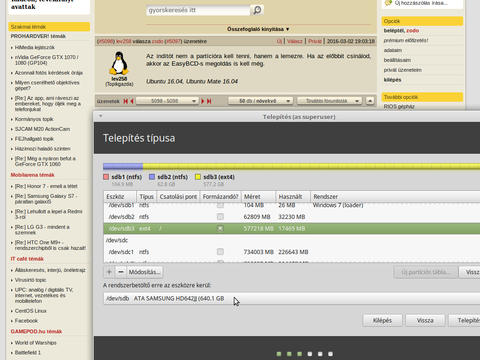Open privát üzeneteim in options
480x360 pixels.
pyautogui.click(x=403, y=70)
